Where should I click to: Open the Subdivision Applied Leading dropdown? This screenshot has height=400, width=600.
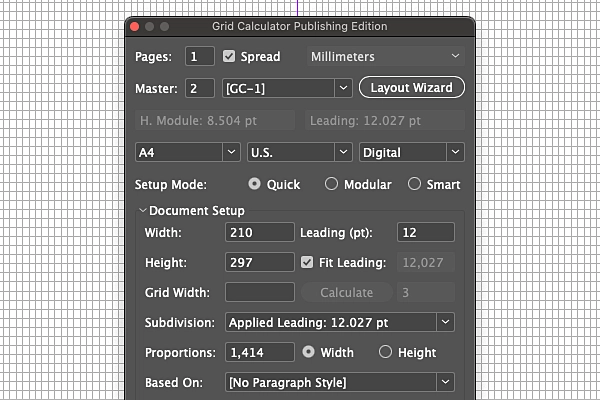[340, 322]
